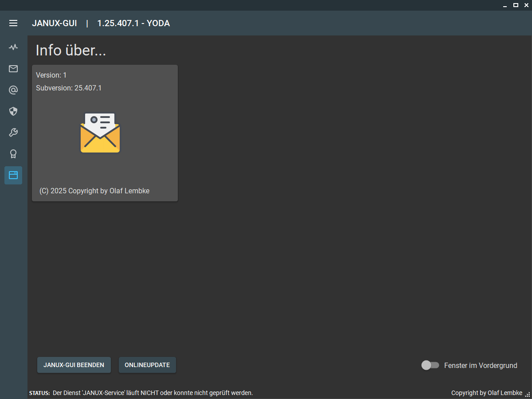The image size is (532, 399).
Task: Minimize the JANUX-GUI window
Action: 505,5
